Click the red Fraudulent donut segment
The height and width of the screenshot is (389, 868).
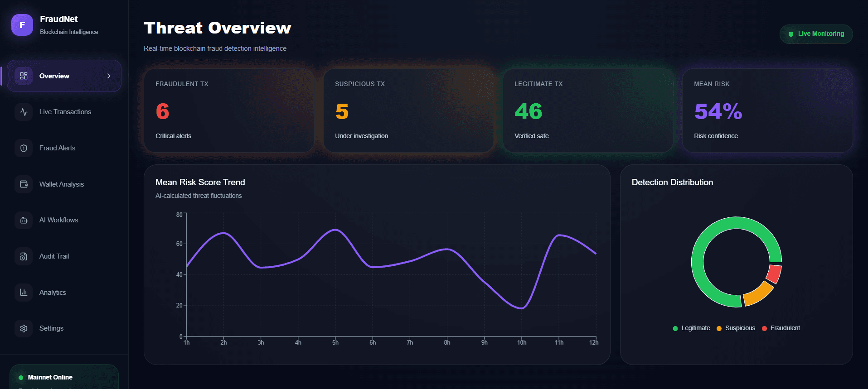(774, 274)
